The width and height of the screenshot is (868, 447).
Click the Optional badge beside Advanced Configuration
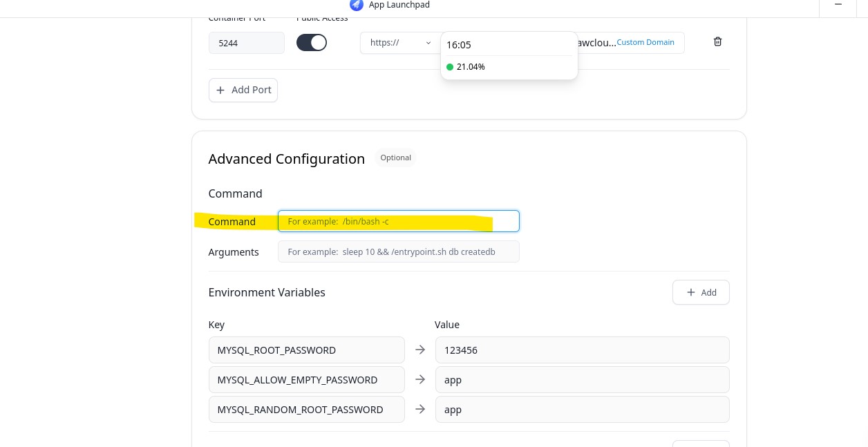pyautogui.click(x=396, y=158)
